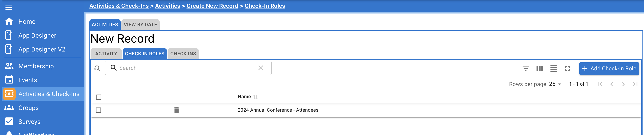Image resolution: width=644 pixels, height=135 pixels.
Task: Open the filter options icon
Action: coord(526,68)
